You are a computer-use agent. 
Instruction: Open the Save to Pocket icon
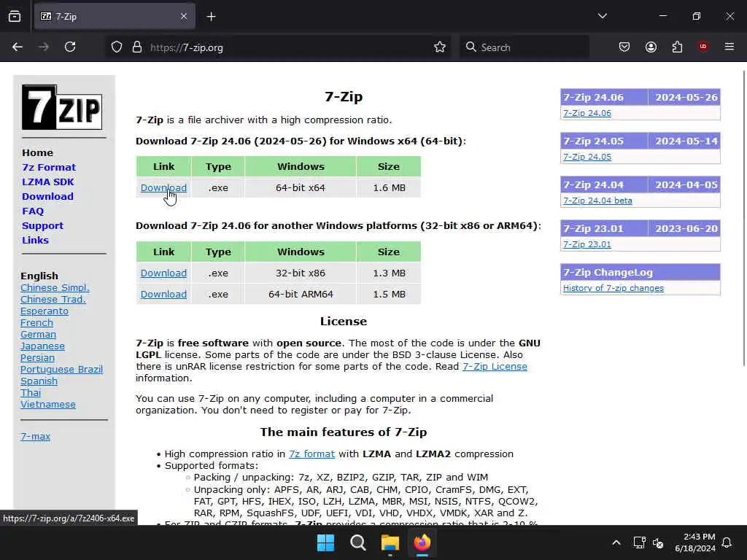click(624, 47)
